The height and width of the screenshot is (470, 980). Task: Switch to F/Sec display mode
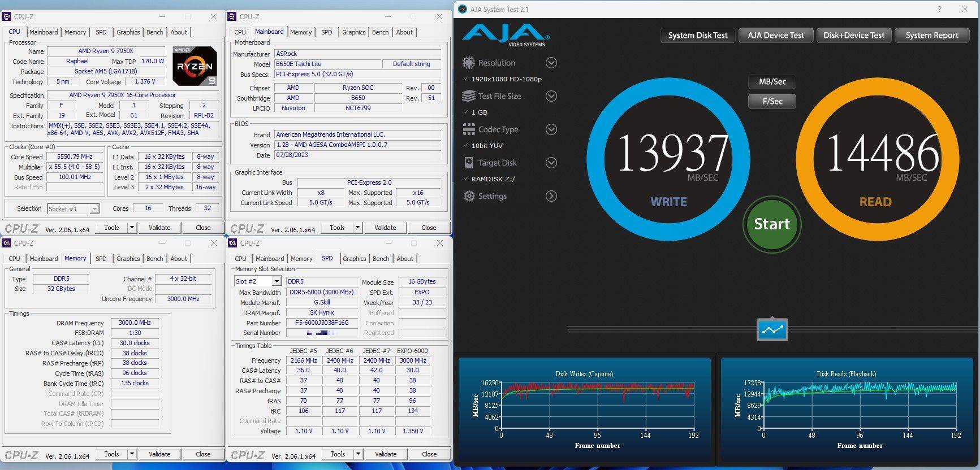coord(772,102)
